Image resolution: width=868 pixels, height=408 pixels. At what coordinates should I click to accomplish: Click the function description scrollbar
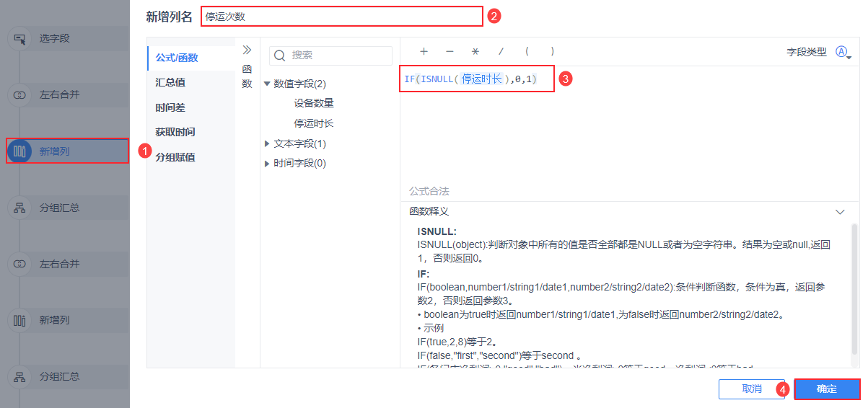855,288
